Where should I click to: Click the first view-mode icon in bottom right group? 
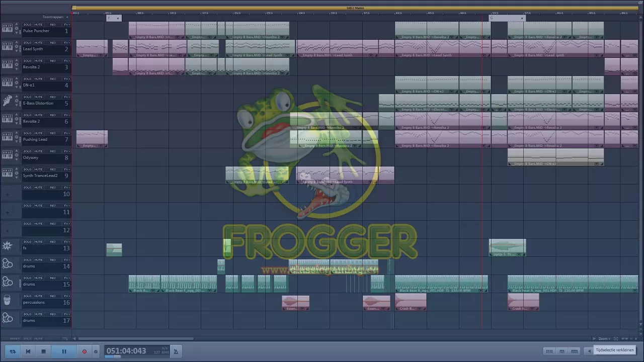(549, 351)
